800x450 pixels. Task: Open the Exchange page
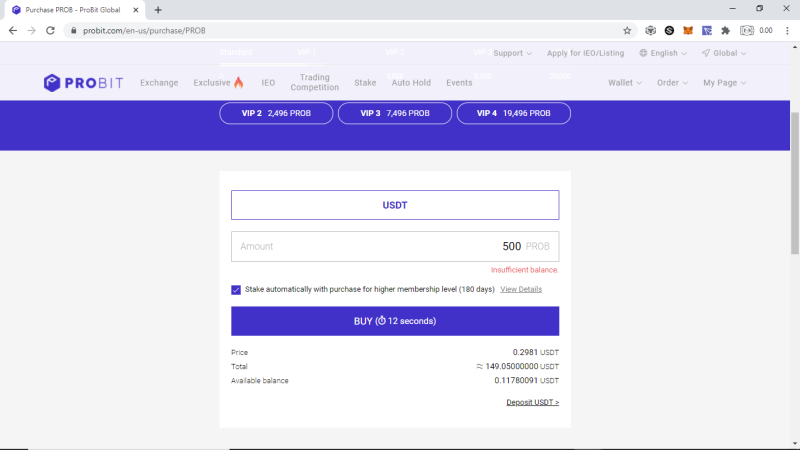[159, 83]
